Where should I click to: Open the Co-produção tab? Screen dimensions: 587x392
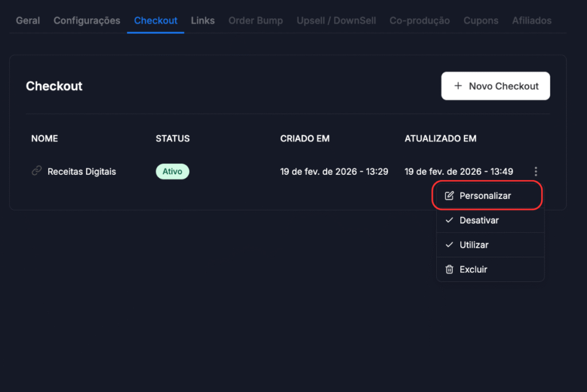(x=420, y=21)
